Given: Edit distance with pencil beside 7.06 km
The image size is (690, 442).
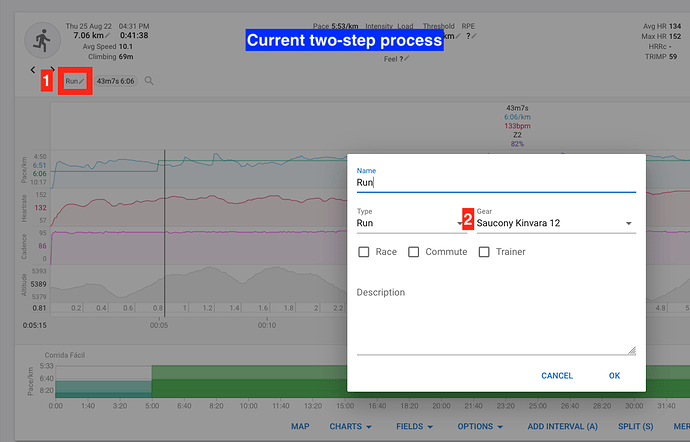Looking at the screenshot, I should 108,36.
